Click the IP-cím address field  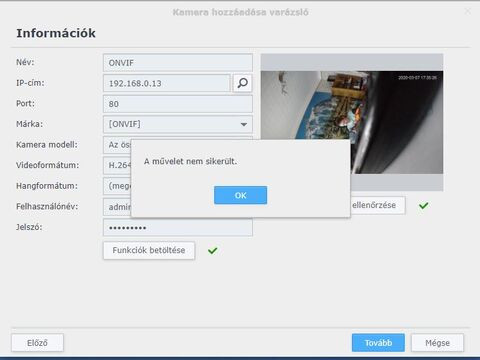167,83
